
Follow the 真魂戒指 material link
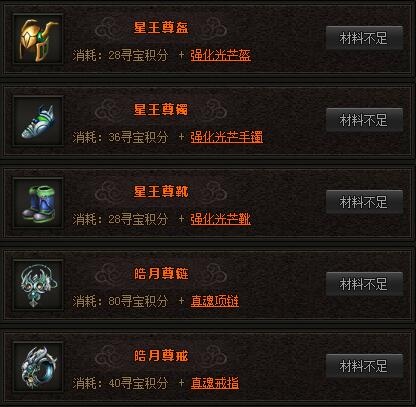(x=215, y=383)
